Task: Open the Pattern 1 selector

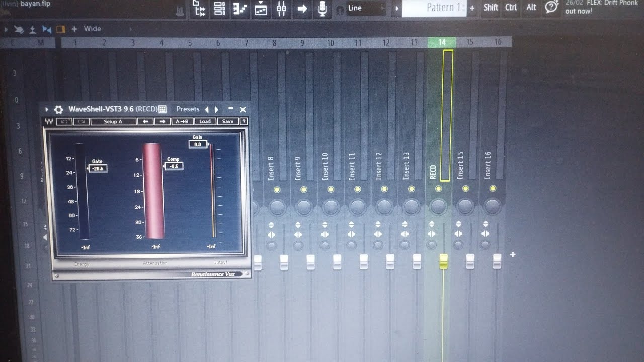Action: coord(435,8)
